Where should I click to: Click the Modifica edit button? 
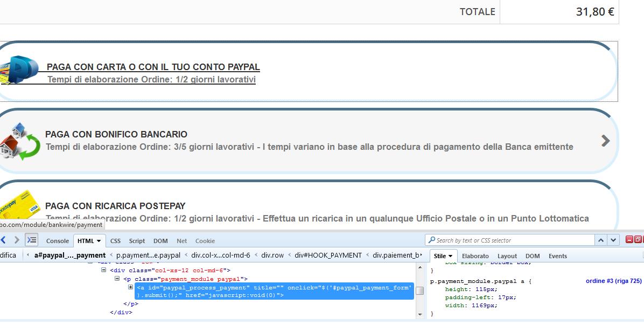(9, 255)
